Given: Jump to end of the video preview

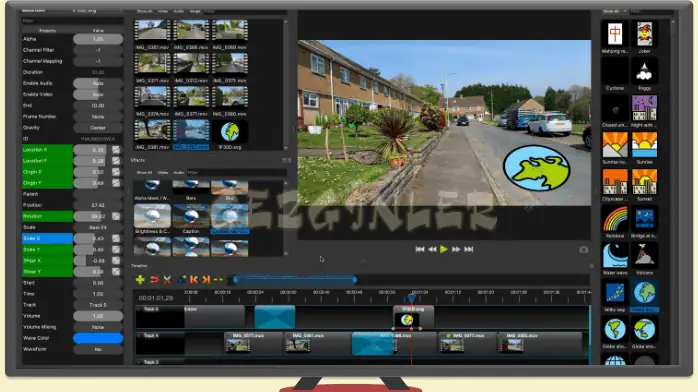Looking at the screenshot, I should click(x=468, y=249).
